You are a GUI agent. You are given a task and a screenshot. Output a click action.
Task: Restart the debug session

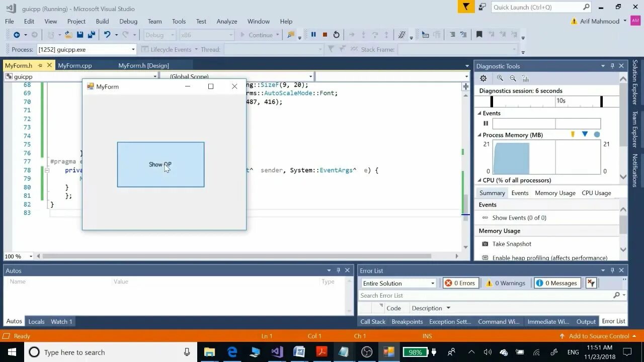tap(337, 35)
